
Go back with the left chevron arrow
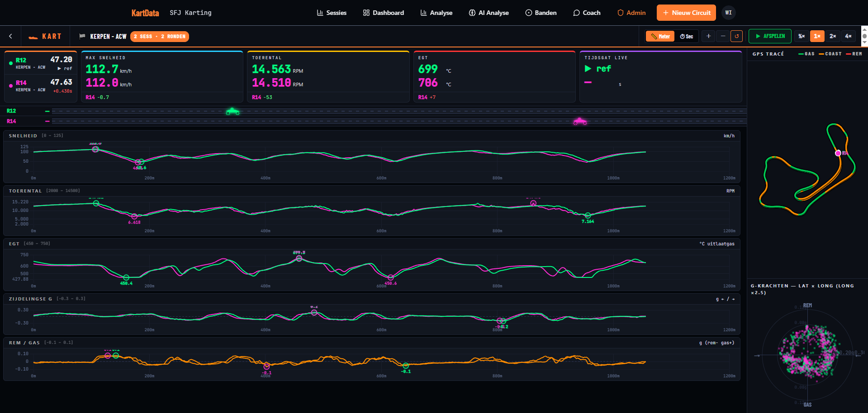[x=10, y=36]
